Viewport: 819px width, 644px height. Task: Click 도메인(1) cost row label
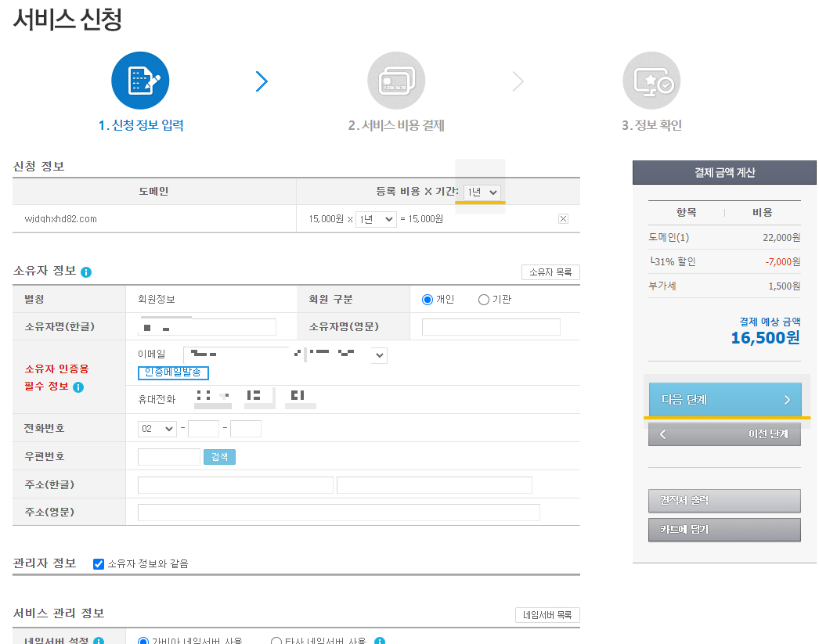click(669, 237)
